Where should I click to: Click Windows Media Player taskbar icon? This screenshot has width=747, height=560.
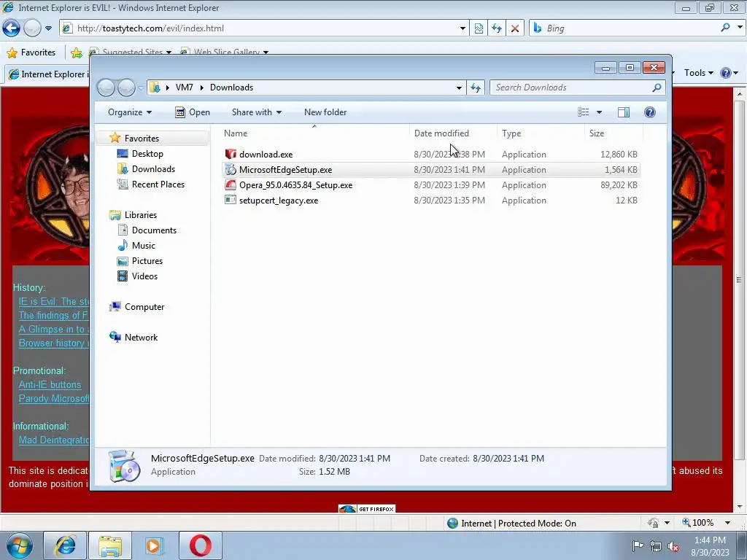pos(154,545)
